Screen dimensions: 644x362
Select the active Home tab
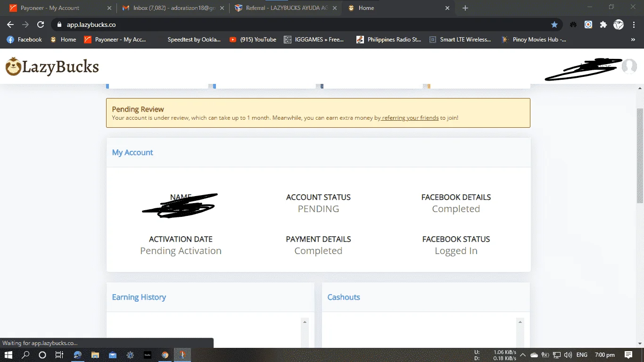[x=399, y=8]
